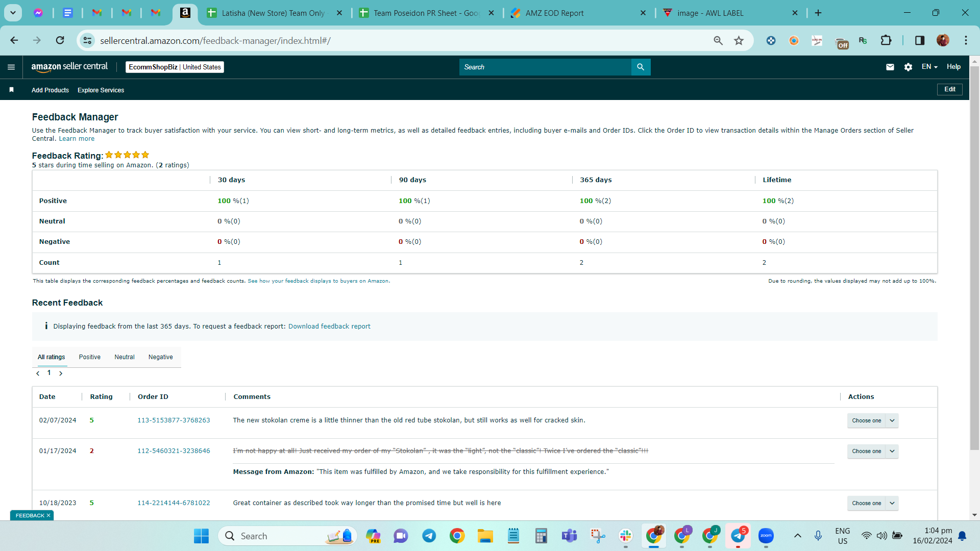Open Explore Services in navigation bar
The image size is (980, 551).
(101, 90)
